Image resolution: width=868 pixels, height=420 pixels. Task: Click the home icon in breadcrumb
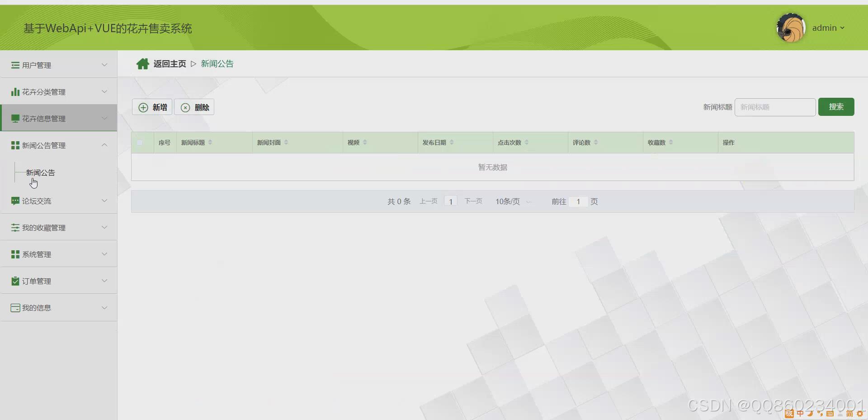[142, 64]
